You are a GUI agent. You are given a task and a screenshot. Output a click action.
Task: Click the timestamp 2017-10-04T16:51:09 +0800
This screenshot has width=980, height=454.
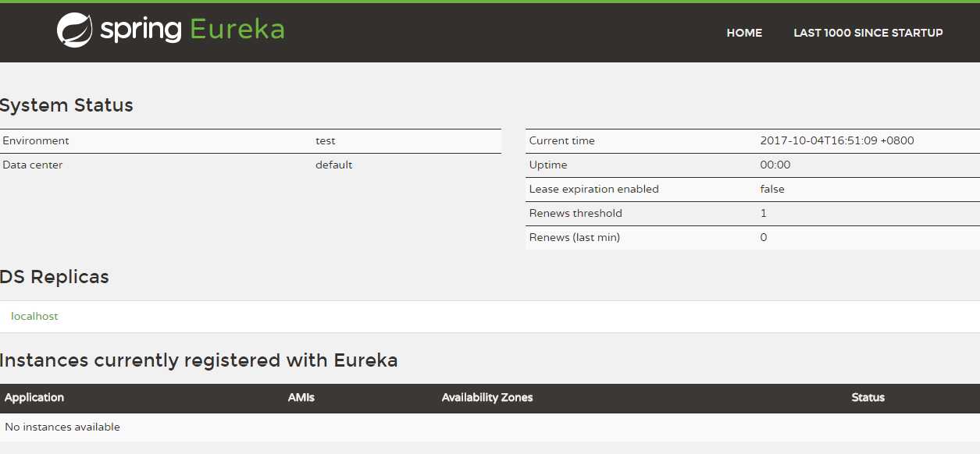(x=837, y=140)
